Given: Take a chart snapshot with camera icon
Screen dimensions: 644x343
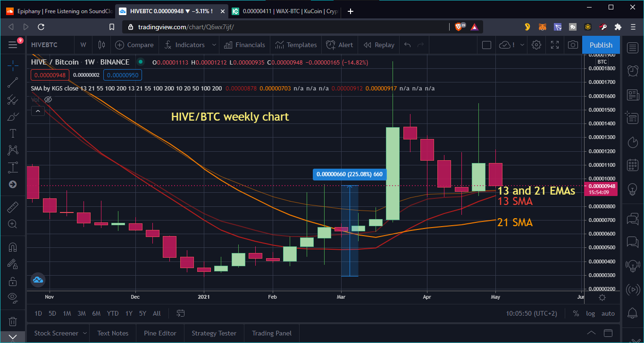Looking at the screenshot, I should coord(573,45).
